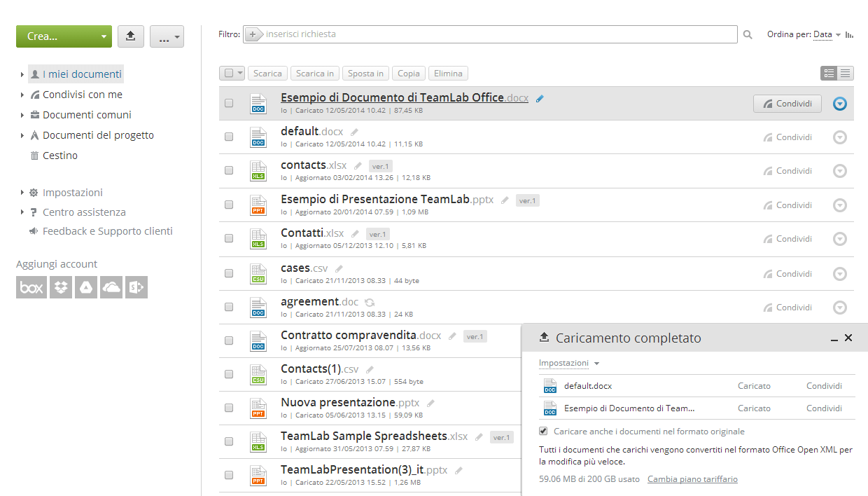
Task: Click the CSV file icon of cases.csv
Action: pyautogui.click(x=258, y=273)
